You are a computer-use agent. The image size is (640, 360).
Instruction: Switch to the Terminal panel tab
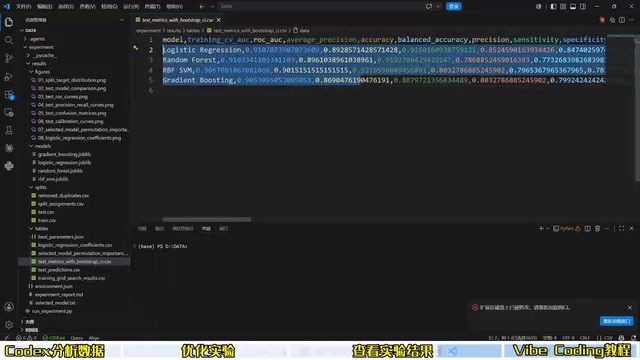point(206,229)
